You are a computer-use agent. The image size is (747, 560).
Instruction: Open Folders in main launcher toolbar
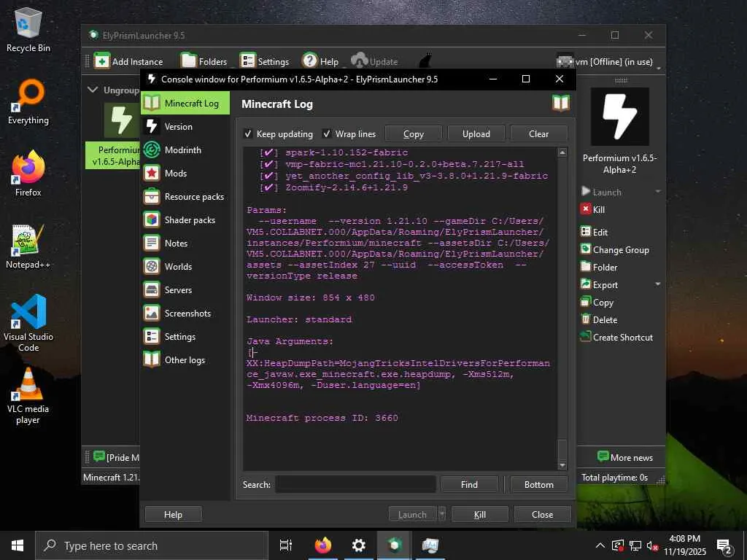click(204, 61)
